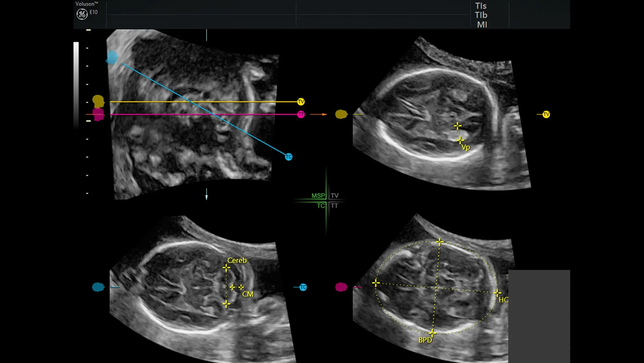Click blue head icon beside transcerebellar view

point(98,287)
